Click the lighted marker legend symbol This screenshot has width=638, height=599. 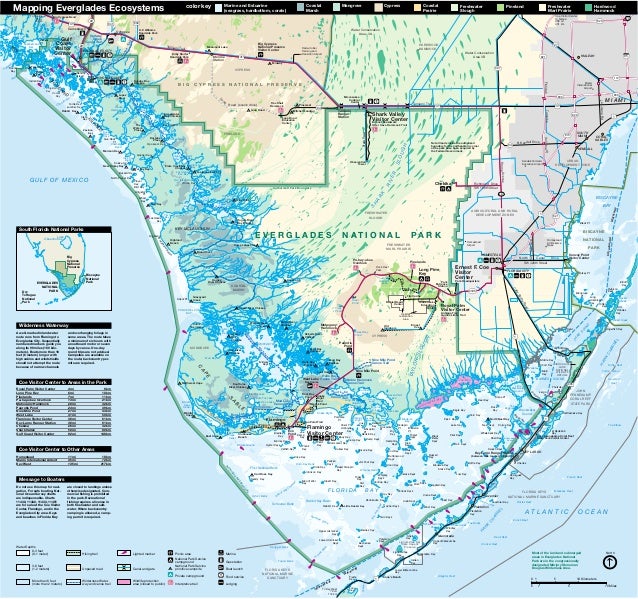123,553
